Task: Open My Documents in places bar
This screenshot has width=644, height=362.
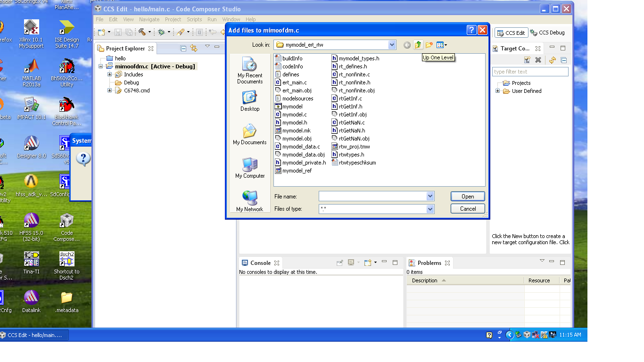Action: [x=250, y=134]
